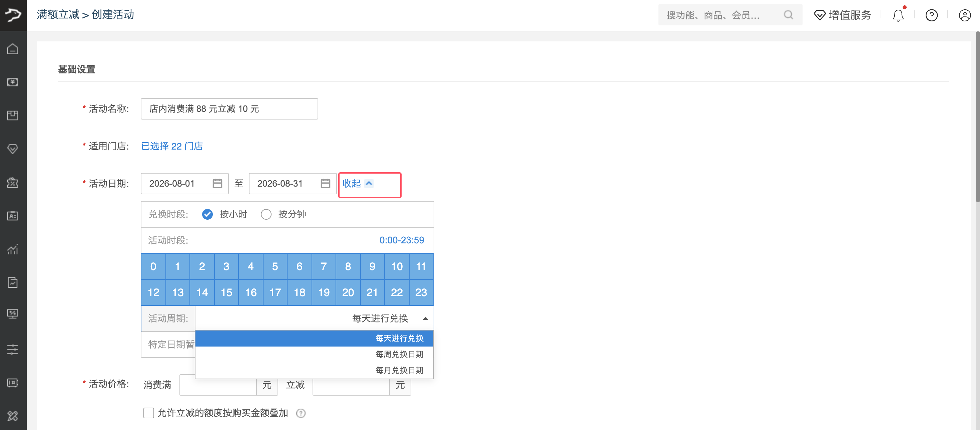Open the yen cashier sidebar icon

[x=13, y=82]
